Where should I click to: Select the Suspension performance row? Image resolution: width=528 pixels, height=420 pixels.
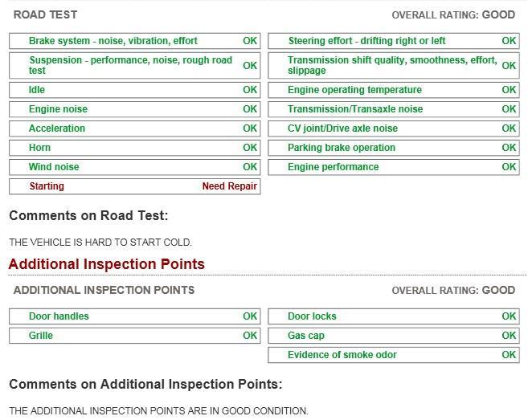[x=134, y=65]
